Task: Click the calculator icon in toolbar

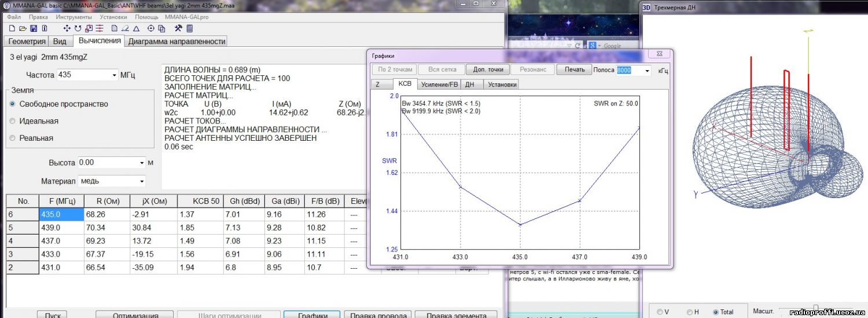Action: coord(190,28)
